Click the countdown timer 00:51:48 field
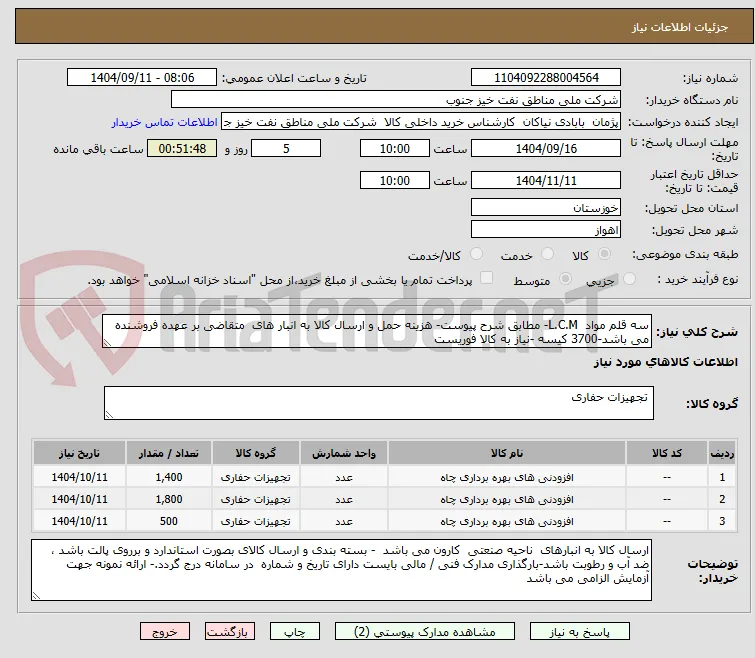The image size is (755, 658). tap(182, 148)
